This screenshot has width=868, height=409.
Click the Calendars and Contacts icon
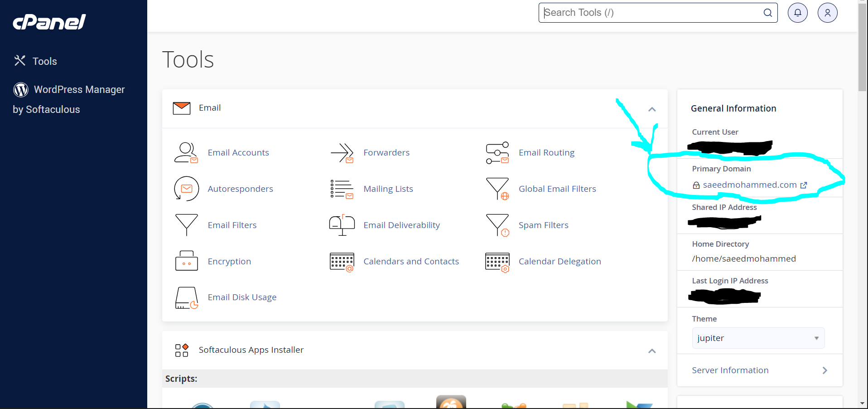pyautogui.click(x=342, y=262)
